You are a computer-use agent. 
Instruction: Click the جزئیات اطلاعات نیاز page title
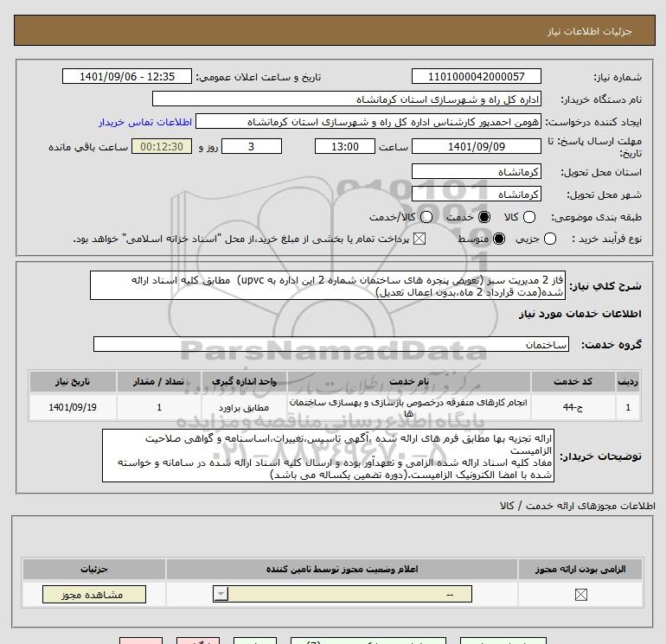590,31
